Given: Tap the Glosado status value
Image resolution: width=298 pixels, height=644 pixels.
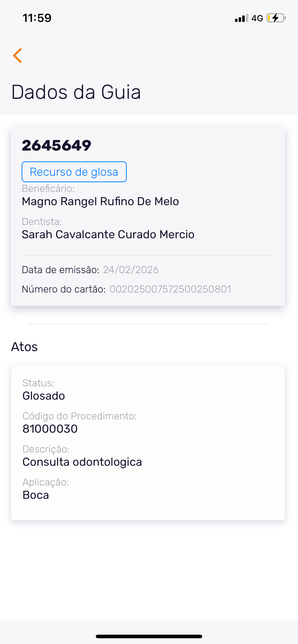Looking at the screenshot, I should [44, 396].
